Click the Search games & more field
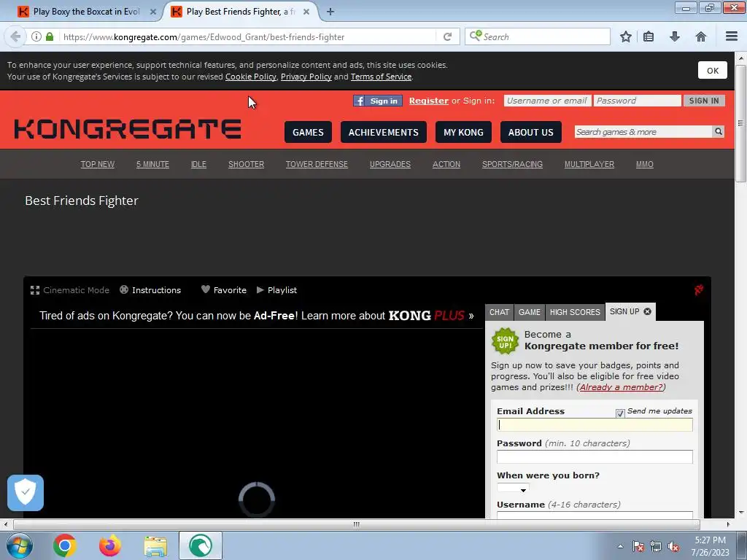Image resolution: width=747 pixels, height=560 pixels. [x=643, y=132]
